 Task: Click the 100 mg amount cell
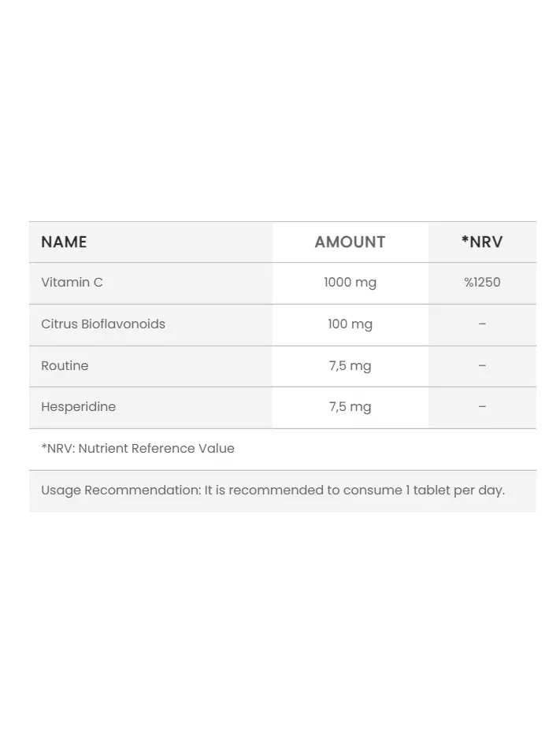coord(350,324)
